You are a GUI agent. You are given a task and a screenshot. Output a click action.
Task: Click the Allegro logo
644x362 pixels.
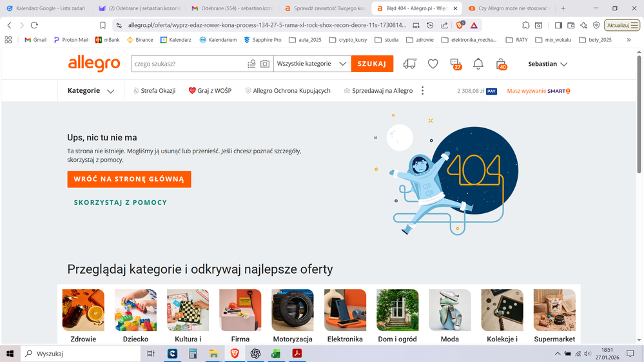(94, 64)
